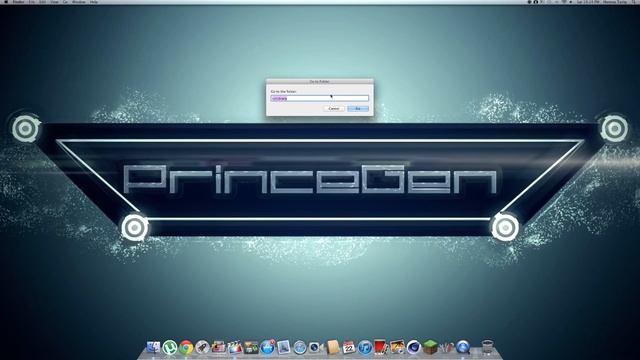This screenshot has height=360, width=640.
Task: Click the folder path input field
Action: pyautogui.click(x=320, y=98)
